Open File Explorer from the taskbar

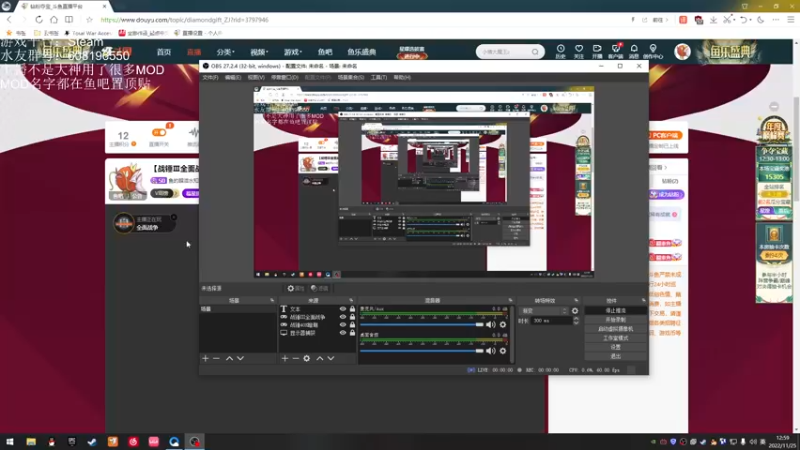pyautogui.click(x=31, y=442)
